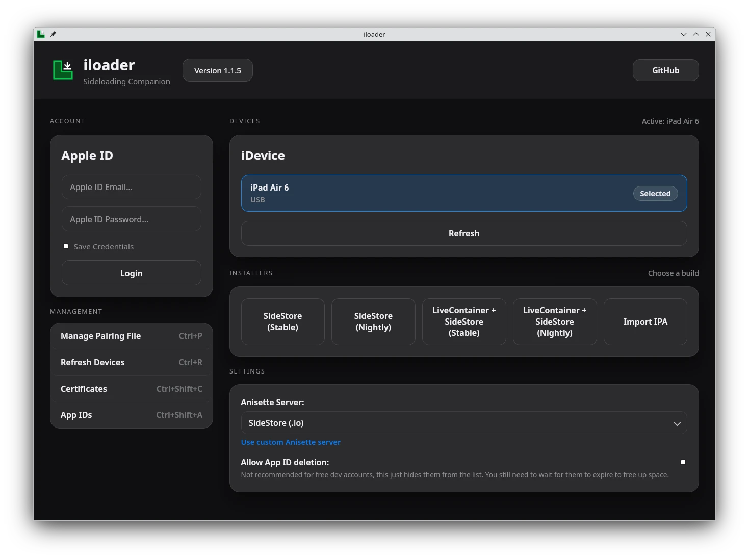Click the iloader logo icon in header

(x=63, y=70)
